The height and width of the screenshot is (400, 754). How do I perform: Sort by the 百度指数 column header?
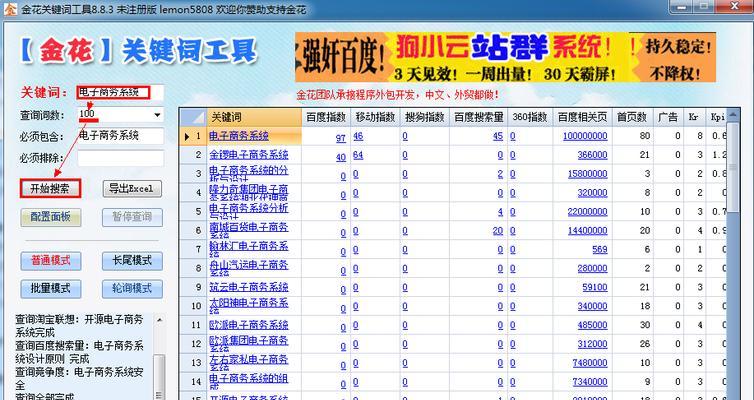[325, 117]
